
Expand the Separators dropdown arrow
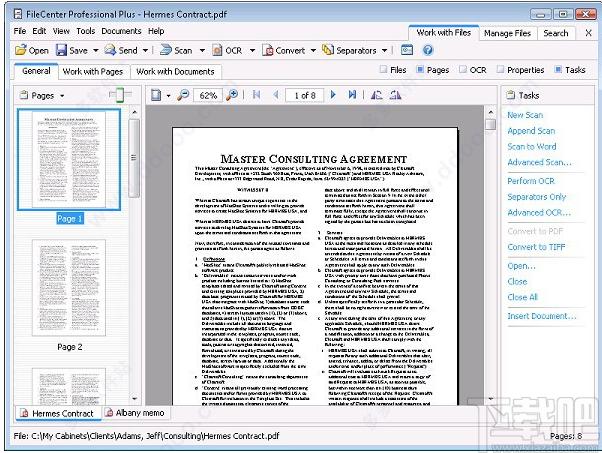tap(384, 51)
